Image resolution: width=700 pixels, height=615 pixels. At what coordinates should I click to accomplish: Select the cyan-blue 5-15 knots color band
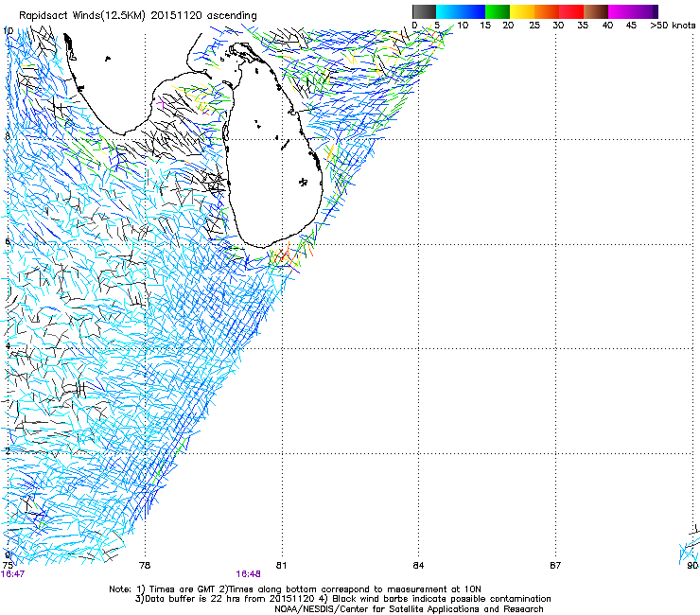coord(461,11)
